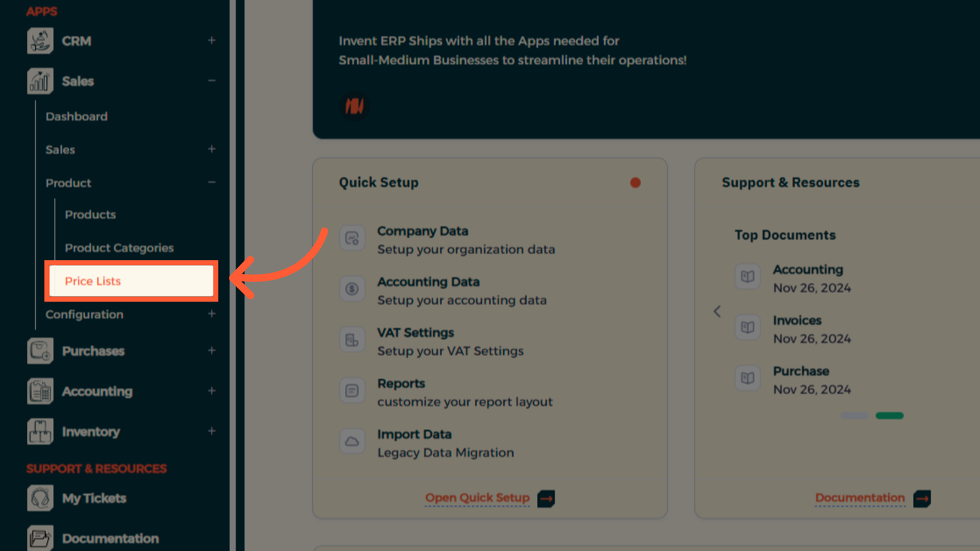This screenshot has height=551, width=980.
Task: Open the Sales Dashboard item
Action: (x=76, y=117)
